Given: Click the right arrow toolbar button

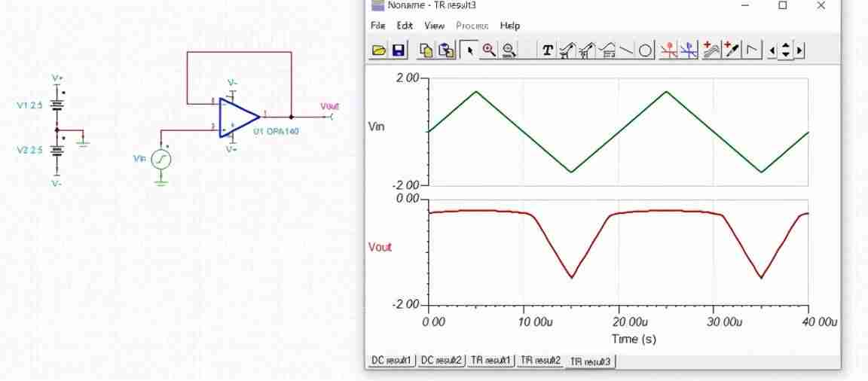Looking at the screenshot, I should pyautogui.click(x=799, y=51).
